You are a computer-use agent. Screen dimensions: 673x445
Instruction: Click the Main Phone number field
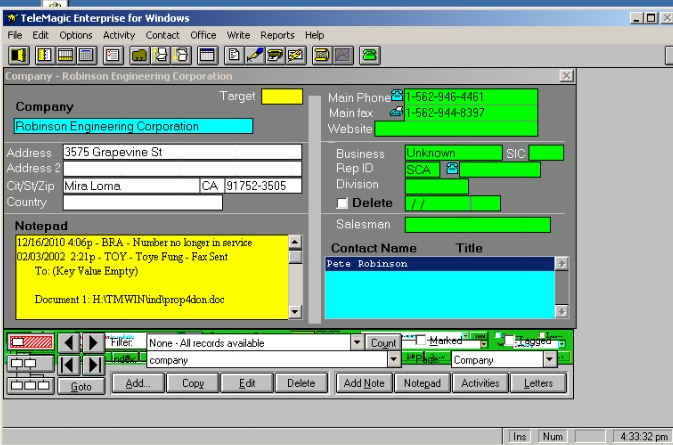coord(470,97)
